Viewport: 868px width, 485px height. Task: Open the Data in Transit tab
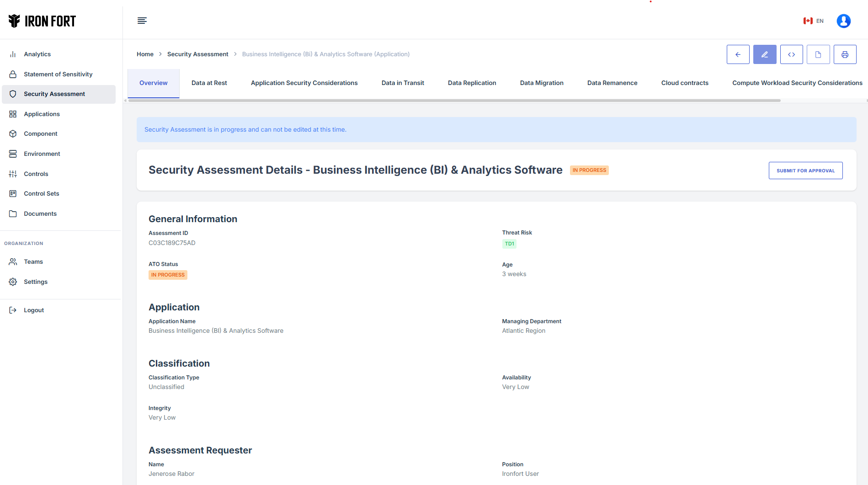pos(403,83)
